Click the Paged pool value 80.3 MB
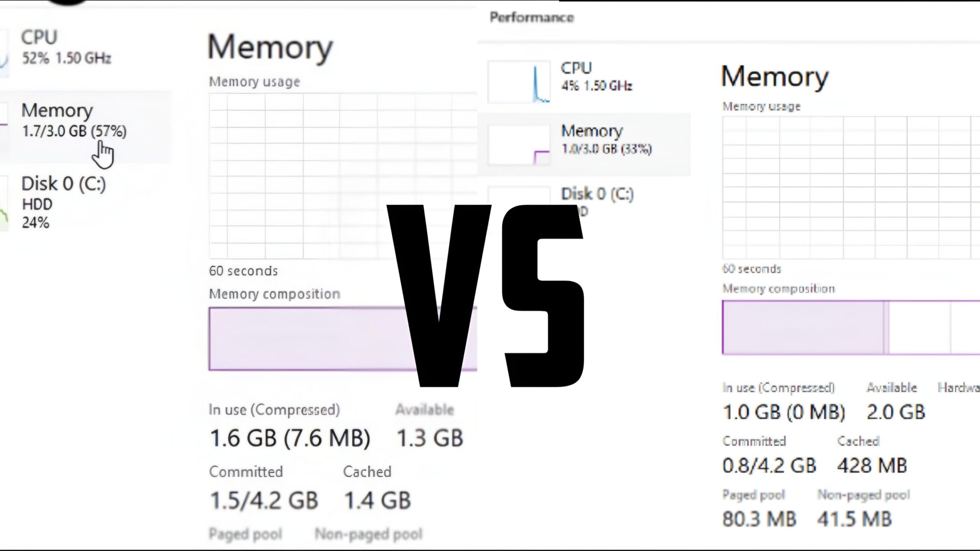Screen dimensions: 980x551 coord(759,519)
